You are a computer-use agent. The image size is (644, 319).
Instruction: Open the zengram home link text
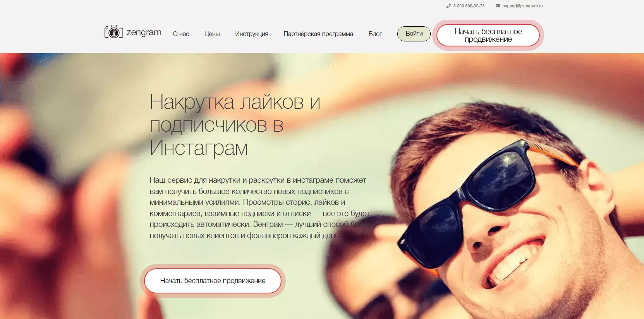pos(144,33)
